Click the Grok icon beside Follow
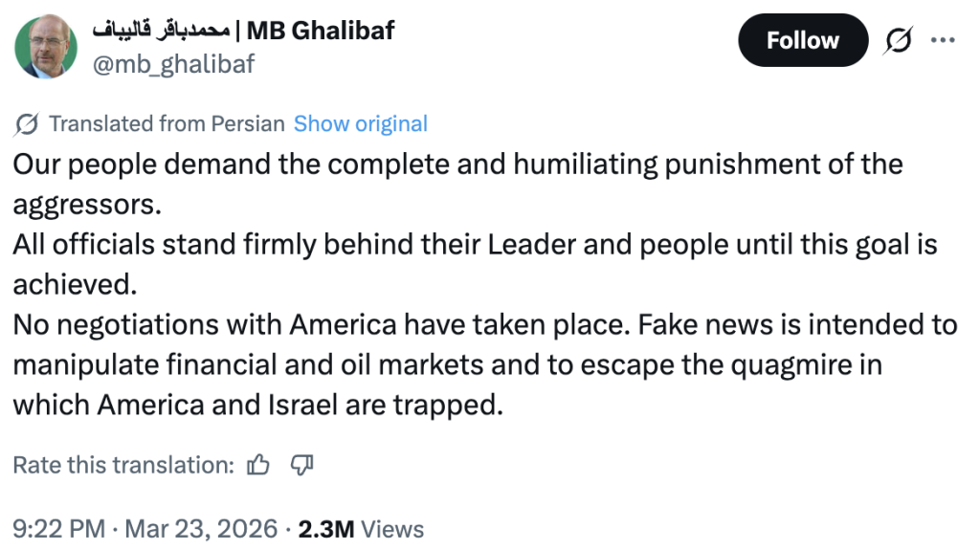Screen dimensions: 980x550 tap(899, 40)
